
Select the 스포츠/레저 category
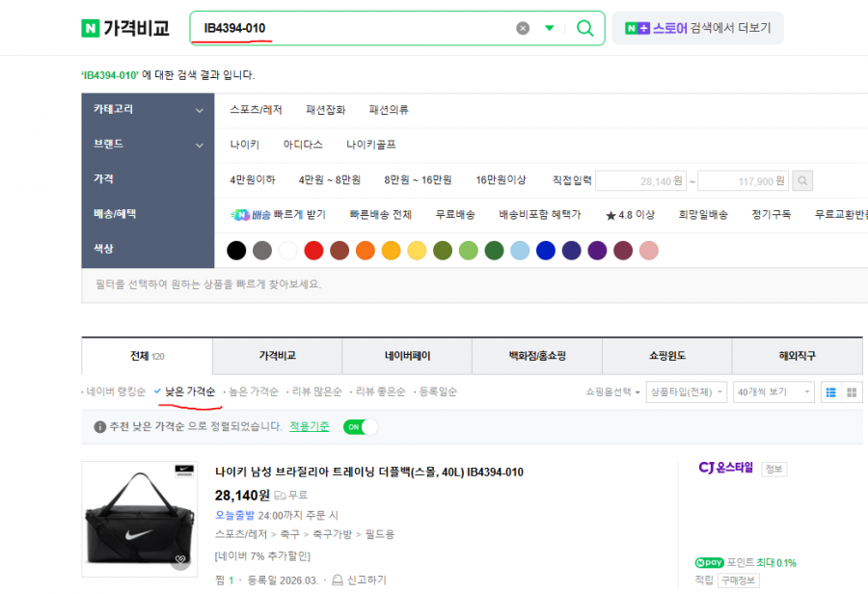[x=256, y=110]
